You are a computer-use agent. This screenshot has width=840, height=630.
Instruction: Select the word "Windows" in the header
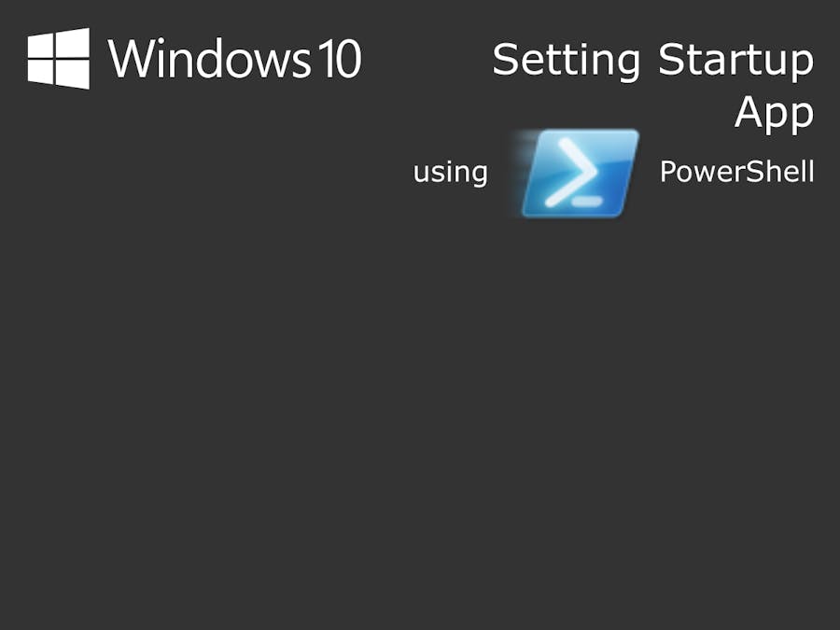pyautogui.click(x=208, y=58)
